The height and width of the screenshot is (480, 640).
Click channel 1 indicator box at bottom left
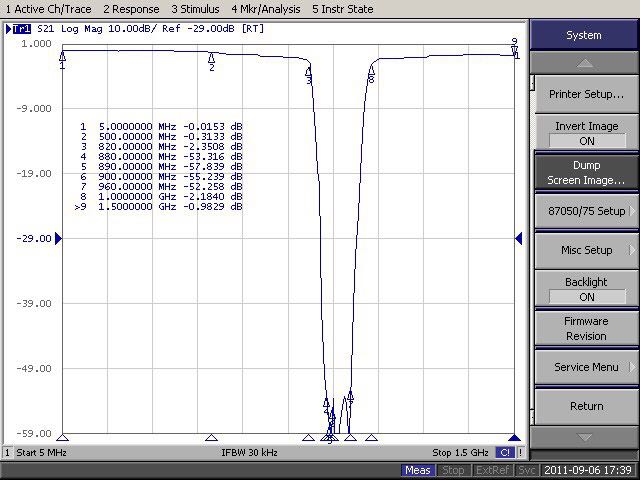(x=7, y=453)
